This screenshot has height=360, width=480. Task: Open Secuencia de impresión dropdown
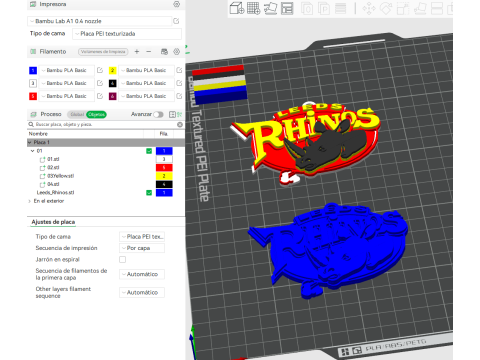142,248
